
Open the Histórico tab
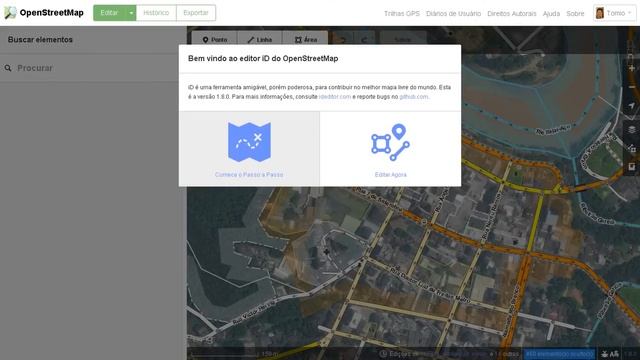(156, 13)
